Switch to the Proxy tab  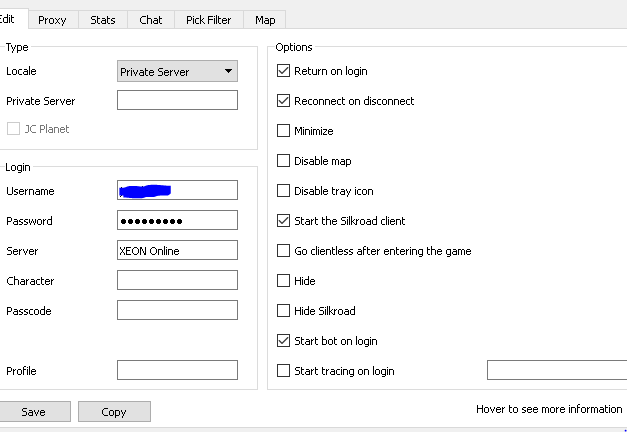[x=52, y=20]
